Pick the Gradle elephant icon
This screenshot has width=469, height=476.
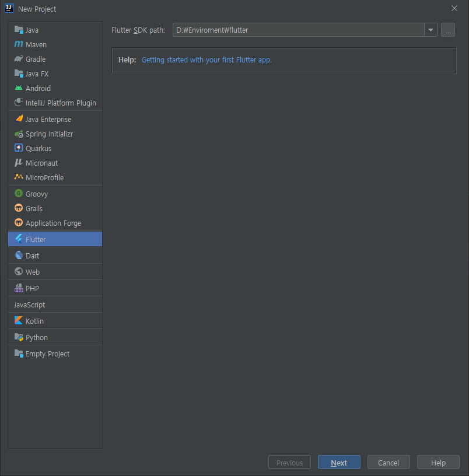click(x=19, y=59)
